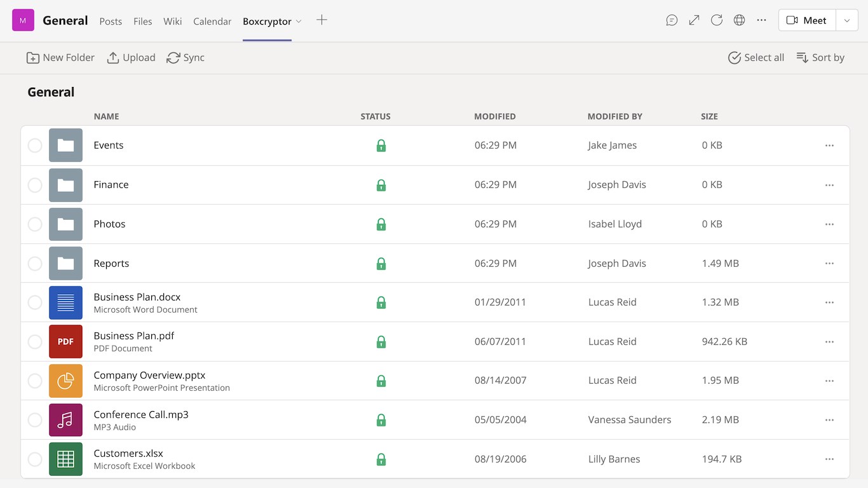Select the Events folder checkbox
Viewport: 868px width, 488px height.
(35, 146)
